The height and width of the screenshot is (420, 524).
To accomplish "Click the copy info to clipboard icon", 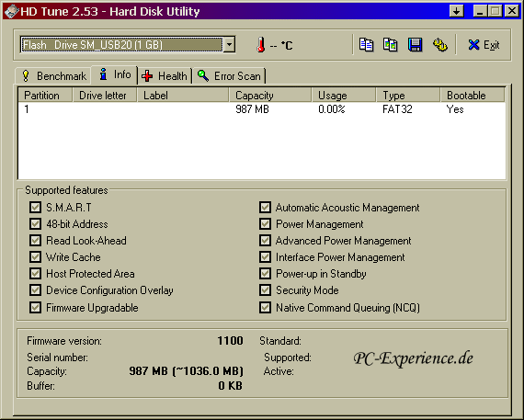I will (366, 45).
